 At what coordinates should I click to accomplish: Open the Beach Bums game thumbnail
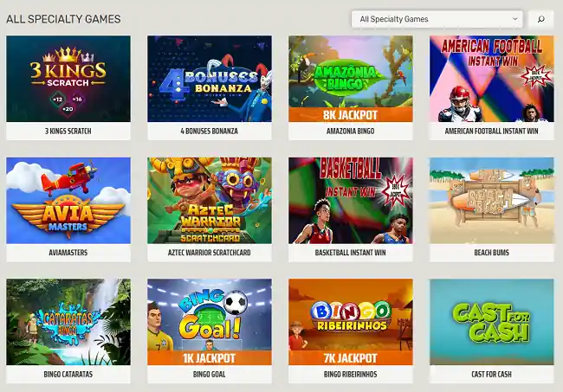(x=492, y=201)
